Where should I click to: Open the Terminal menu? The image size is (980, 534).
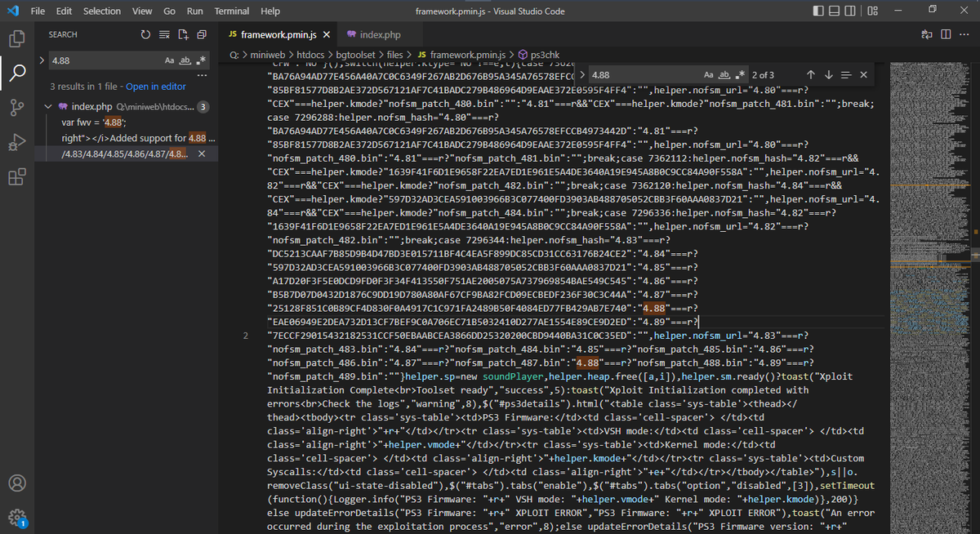click(232, 11)
